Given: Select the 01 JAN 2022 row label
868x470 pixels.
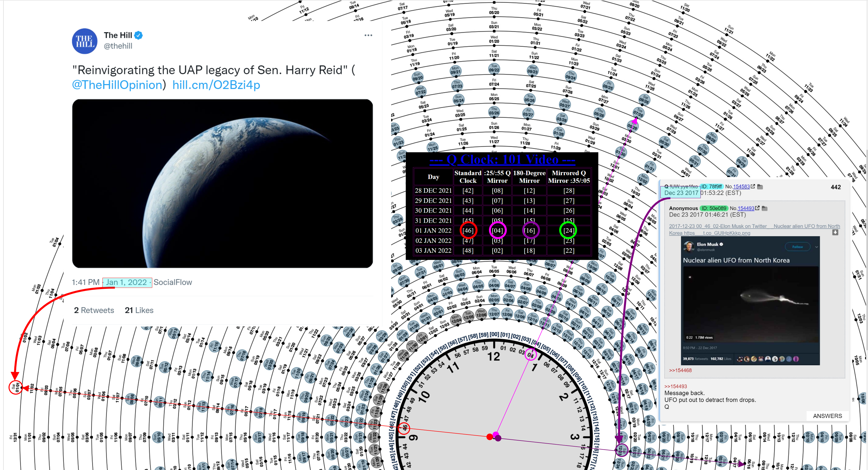Looking at the screenshot, I should [433, 230].
